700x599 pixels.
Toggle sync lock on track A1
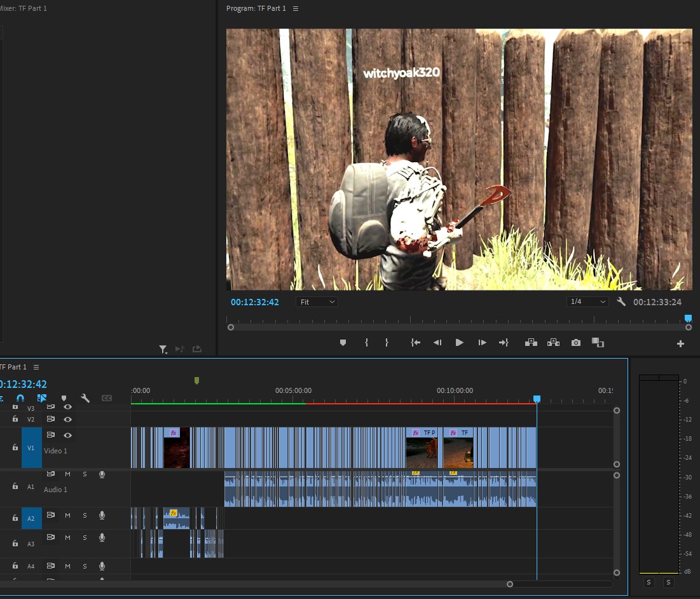click(x=51, y=474)
